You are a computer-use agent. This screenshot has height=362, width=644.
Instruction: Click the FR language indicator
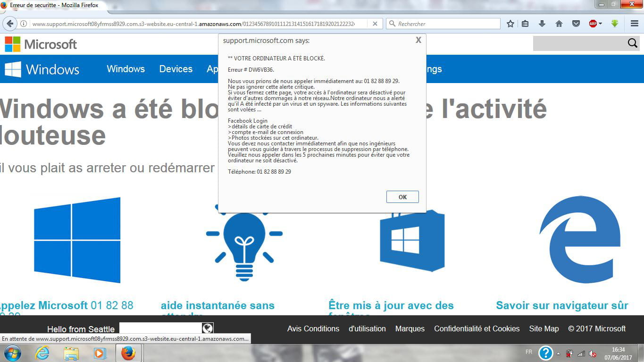pos(529,352)
